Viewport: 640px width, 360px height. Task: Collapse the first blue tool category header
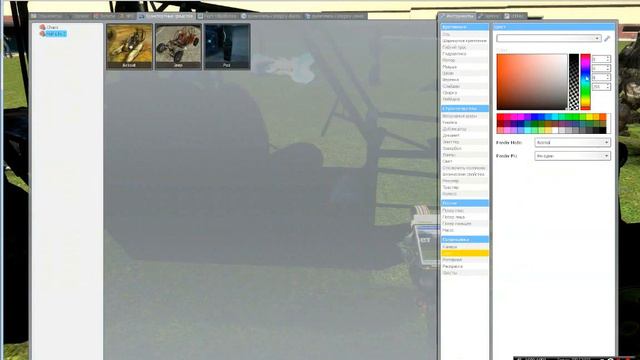[464, 27]
